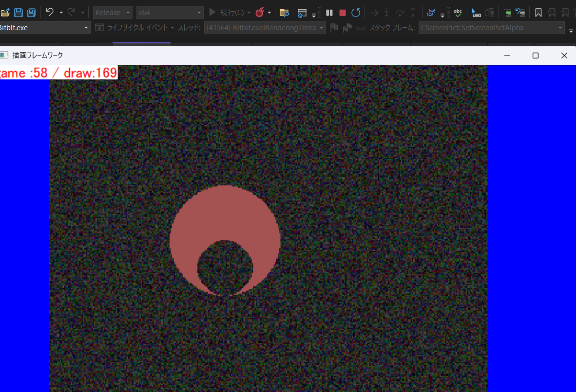Open the find in files folder icon
Image resolution: width=576 pixels, height=392 pixels.
tap(285, 13)
